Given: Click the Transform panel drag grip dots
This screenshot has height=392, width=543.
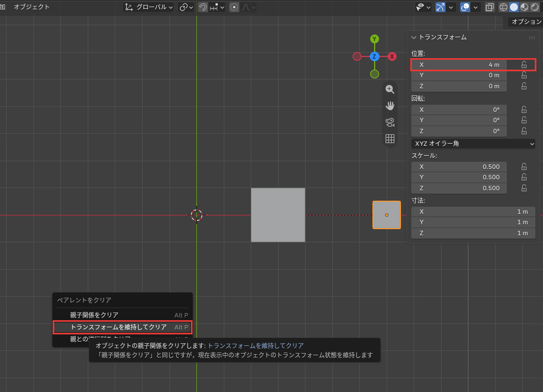Looking at the screenshot, I should click(532, 38).
